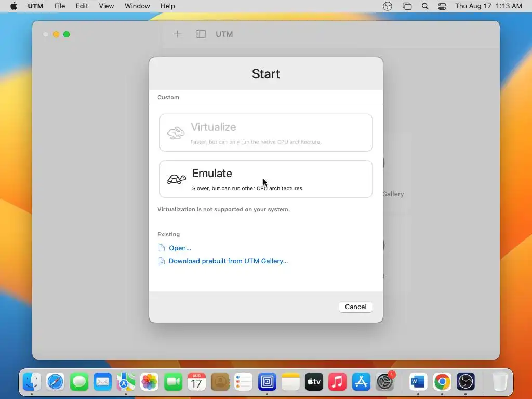The height and width of the screenshot is (399, 532).
Task: Open Maps from the Dock
Action: pyautogui.click(x=126, y=382)
